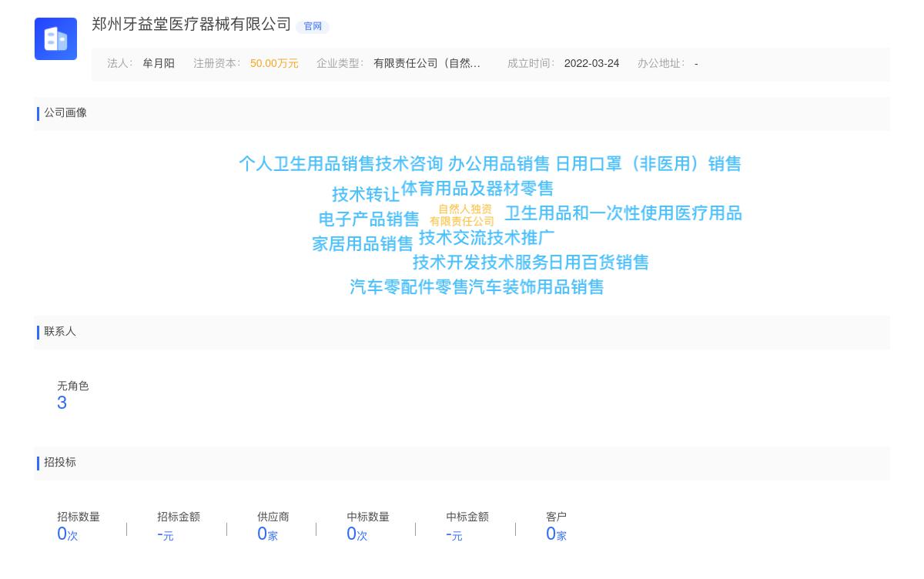Click the 家居用品销售 word cloud entry

coord(362,243)
